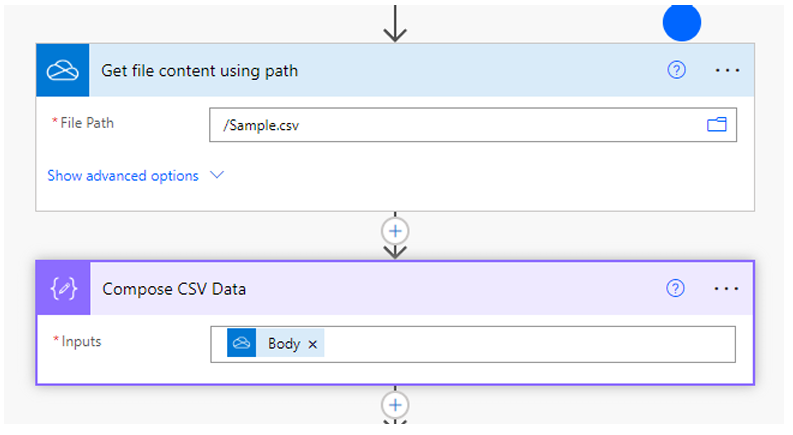Remove the Body token with its X
The width and height of the screenshot is (793, 435).
[x=313, y=344]
